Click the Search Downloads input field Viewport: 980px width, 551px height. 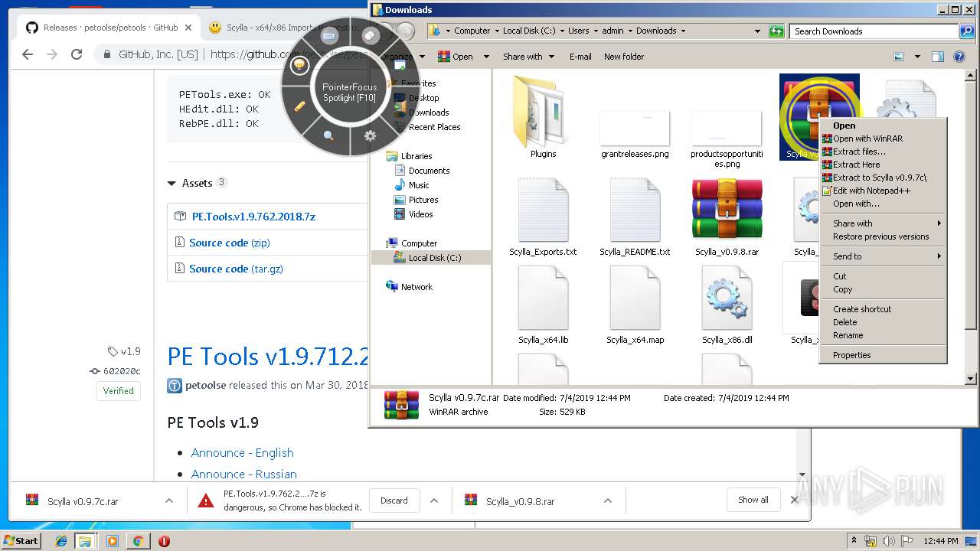click(x=874, y=31)
